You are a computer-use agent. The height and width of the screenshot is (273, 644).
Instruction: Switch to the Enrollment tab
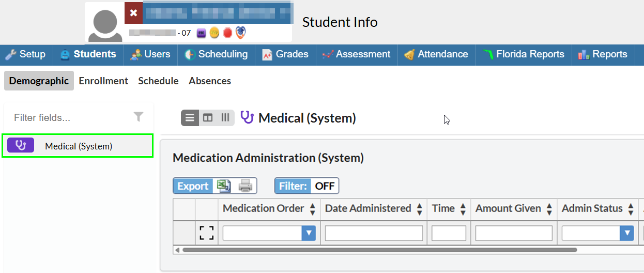(103, 81)
